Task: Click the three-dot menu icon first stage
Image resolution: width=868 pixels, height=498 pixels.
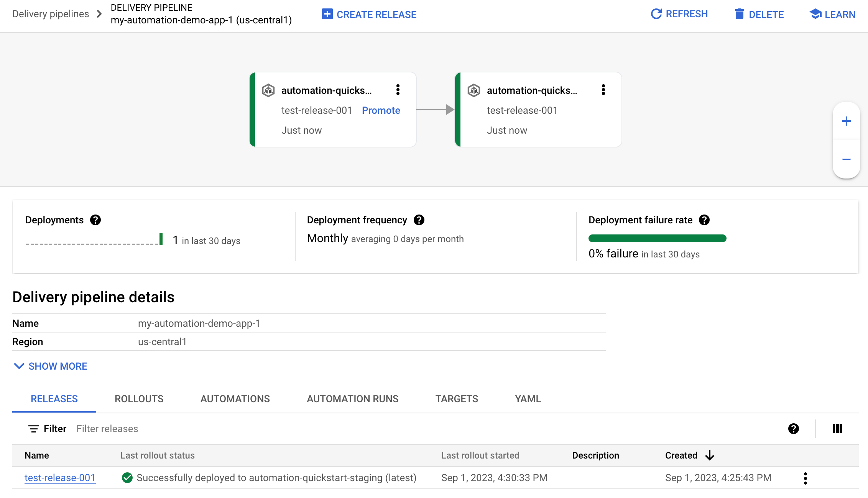Action: click(398, 90)
